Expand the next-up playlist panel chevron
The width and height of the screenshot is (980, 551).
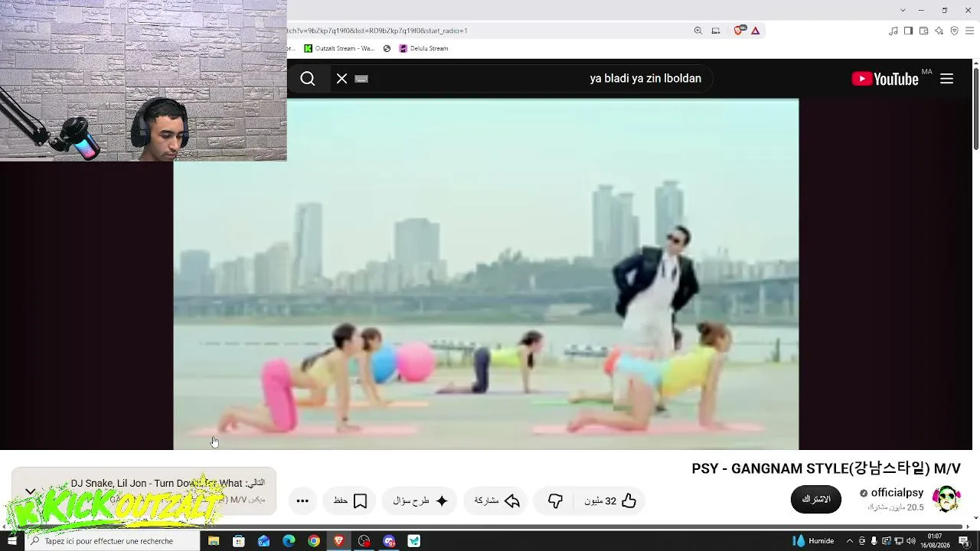[x=31, y=491]
